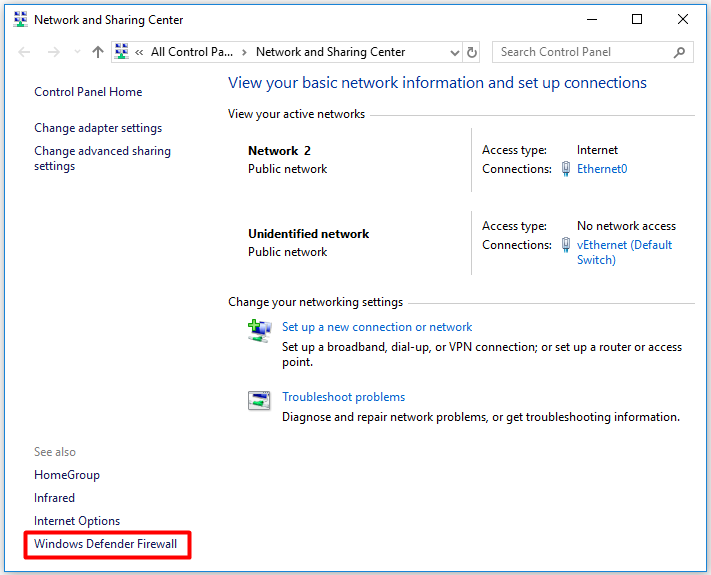Click the search magnifier icon
This screenshot has height=575, width=711.
click(680, 52)
